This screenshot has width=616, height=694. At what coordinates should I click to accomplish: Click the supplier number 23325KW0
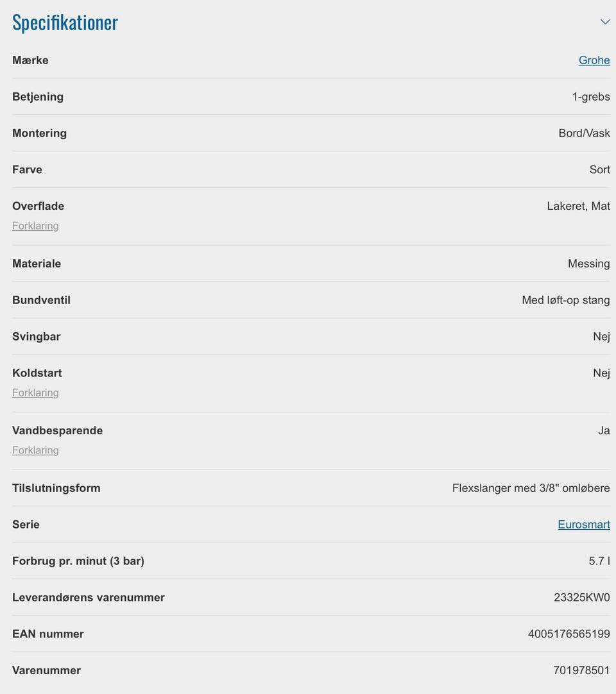click(x=582, y=598)
